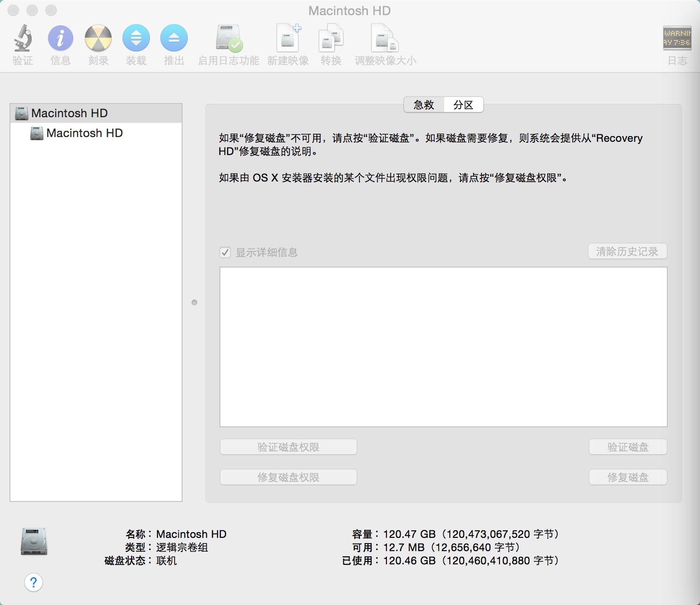Open help with the question mark button

(x=34, y=582)
